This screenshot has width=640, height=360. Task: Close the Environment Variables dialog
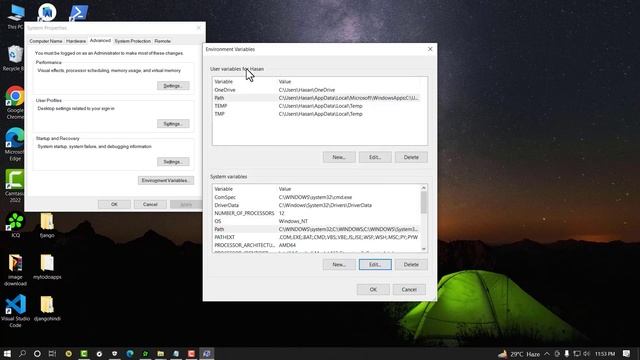coord(430,49)
